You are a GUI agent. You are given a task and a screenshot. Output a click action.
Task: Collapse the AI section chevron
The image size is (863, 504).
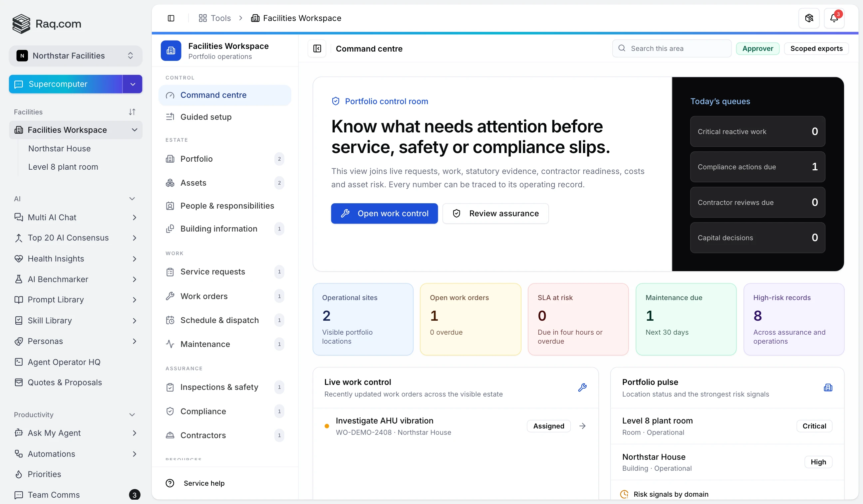click(132, 199)
